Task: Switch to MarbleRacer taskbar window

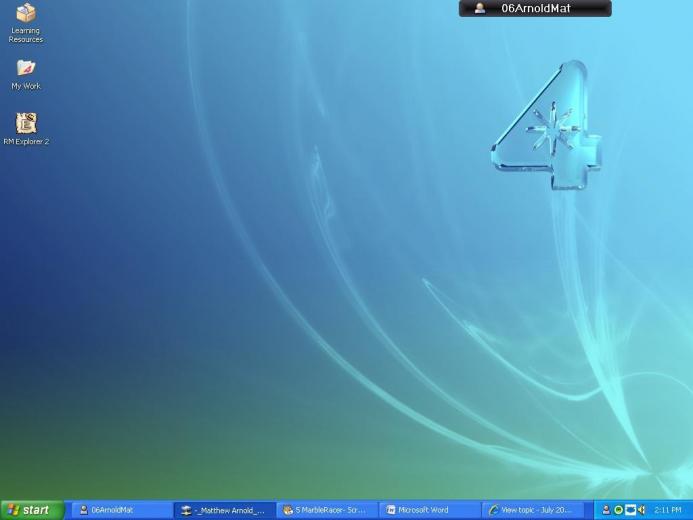Action: click(327, 510)
